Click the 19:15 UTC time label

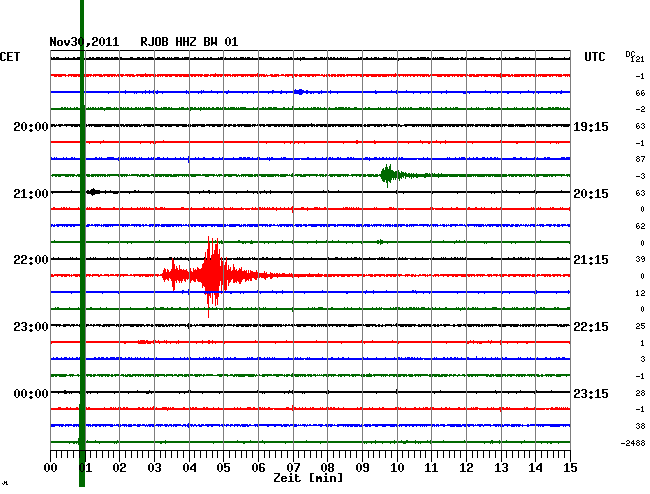[x=591, y=127]
